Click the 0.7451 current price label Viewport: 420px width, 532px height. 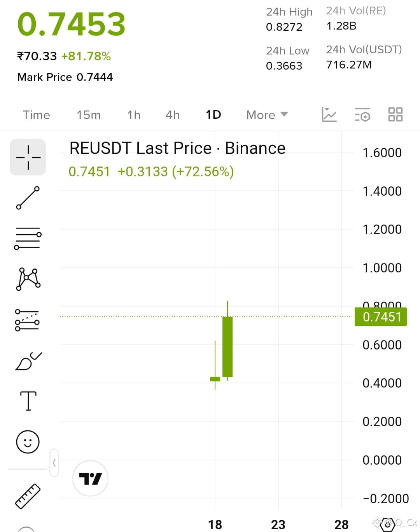click(x=381, y=317)
